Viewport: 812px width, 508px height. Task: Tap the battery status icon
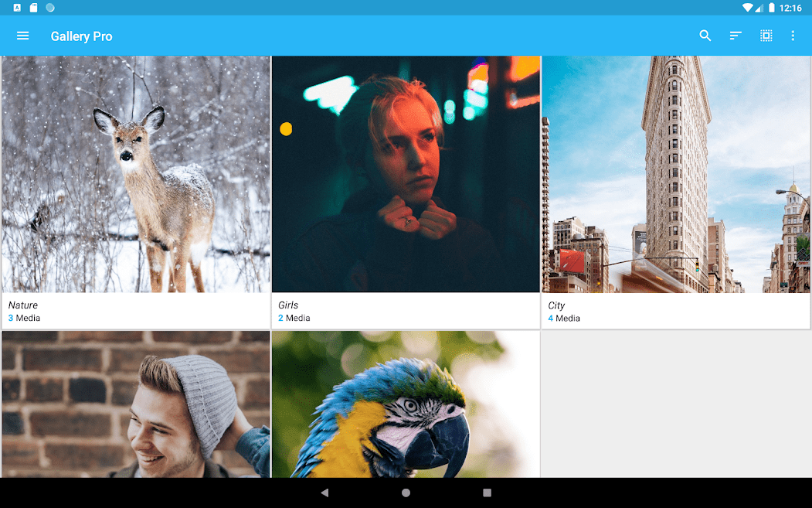click(771, 8)
